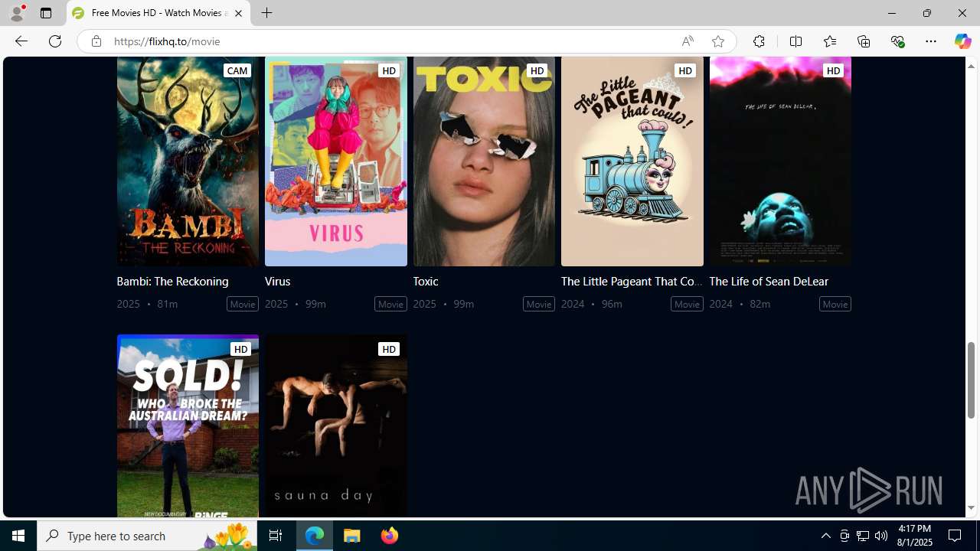Click the Virus title link
The width and height of the screenshot is (980, 551).
pyautogui.click(x=277, y=281)
